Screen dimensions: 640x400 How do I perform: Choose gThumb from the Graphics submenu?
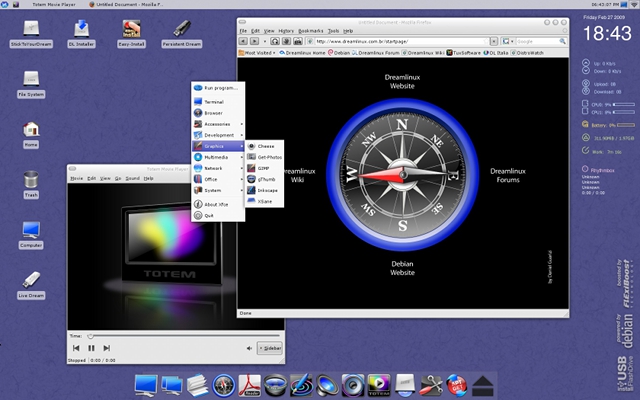point(264,179)
